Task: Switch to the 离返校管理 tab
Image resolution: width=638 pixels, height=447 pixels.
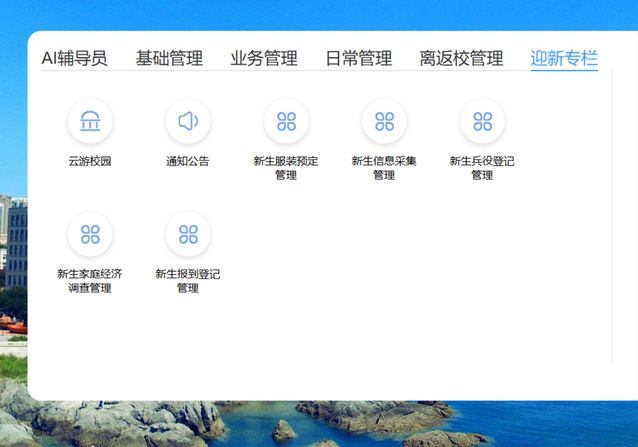Action: tap(461, 58)
